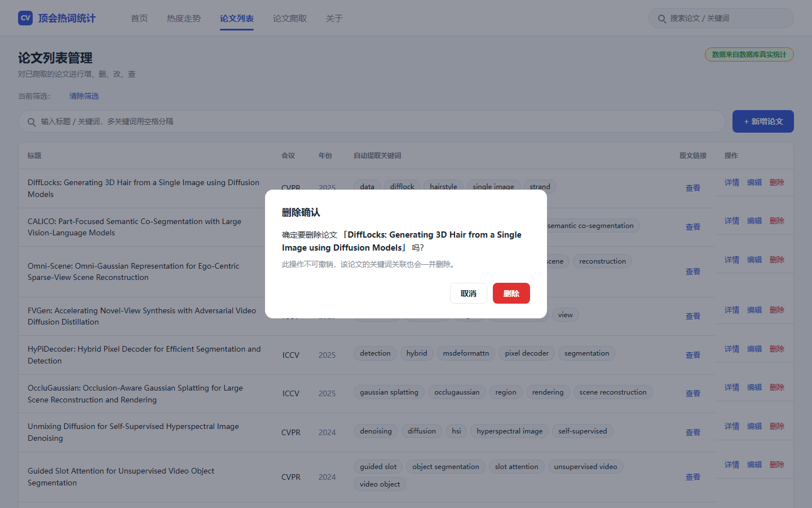Focus the 搜索论文 / 关键词 search field
Screen dimensions: 812x508
[x=721, y=18]
